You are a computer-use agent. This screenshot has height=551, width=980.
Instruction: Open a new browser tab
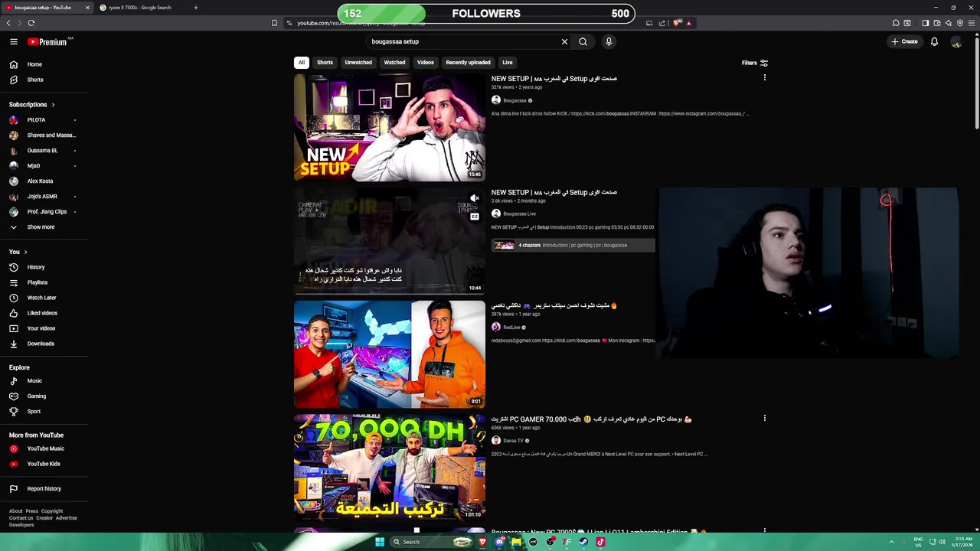195,8
